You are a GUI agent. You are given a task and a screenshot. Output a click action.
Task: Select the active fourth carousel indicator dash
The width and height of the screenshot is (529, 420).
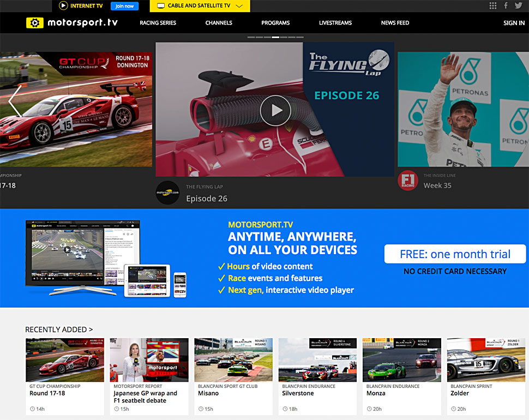pos(275,37)
